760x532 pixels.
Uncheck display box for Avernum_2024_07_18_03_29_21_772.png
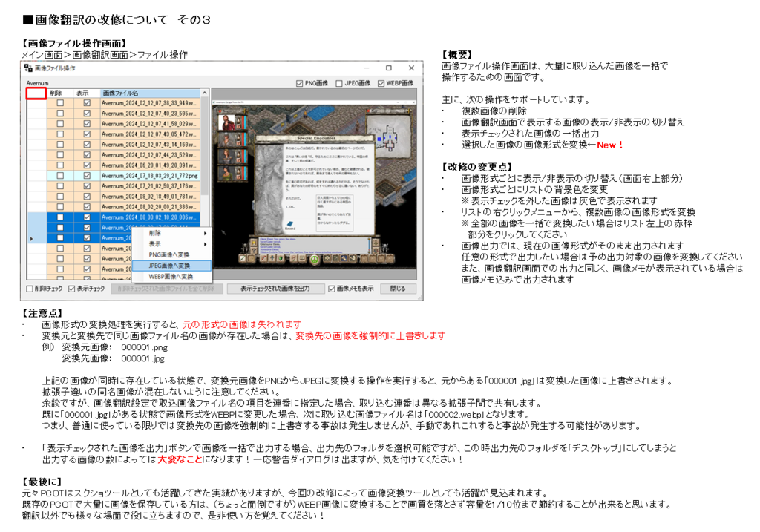point(87,176)
